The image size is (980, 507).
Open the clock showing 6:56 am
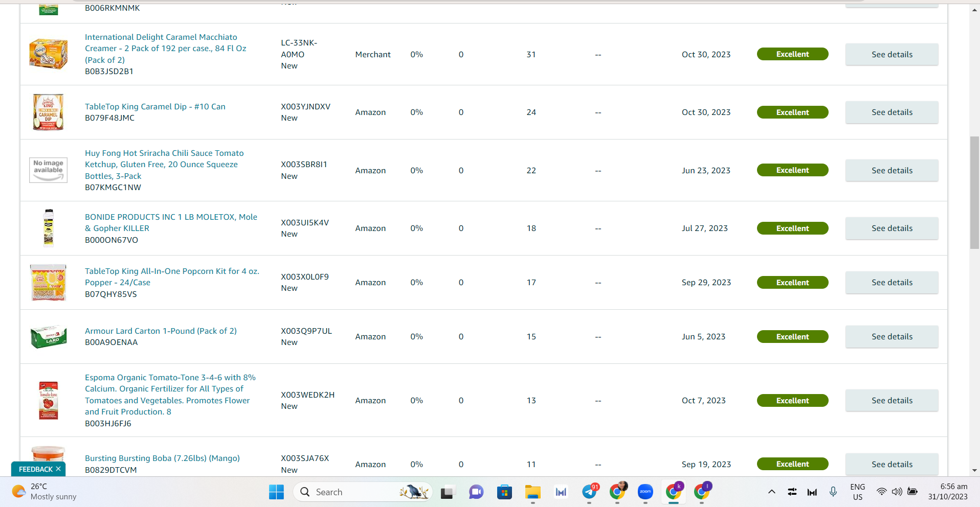point(948,492)
